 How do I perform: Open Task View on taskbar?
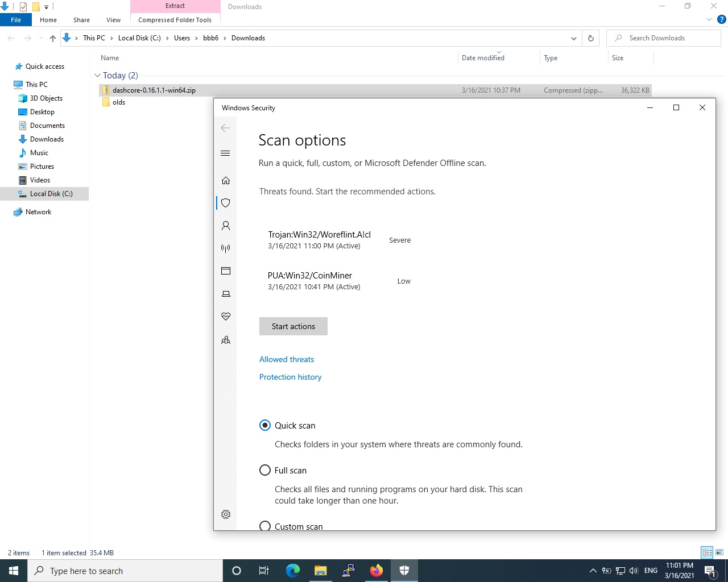pyautogui.click(x=264, y=571)
